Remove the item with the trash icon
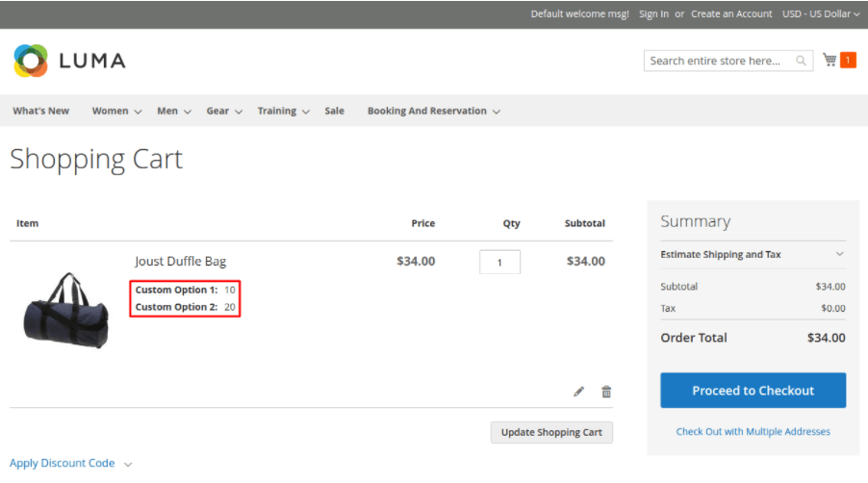Screen dimensions: 868x483 [606, 392]
